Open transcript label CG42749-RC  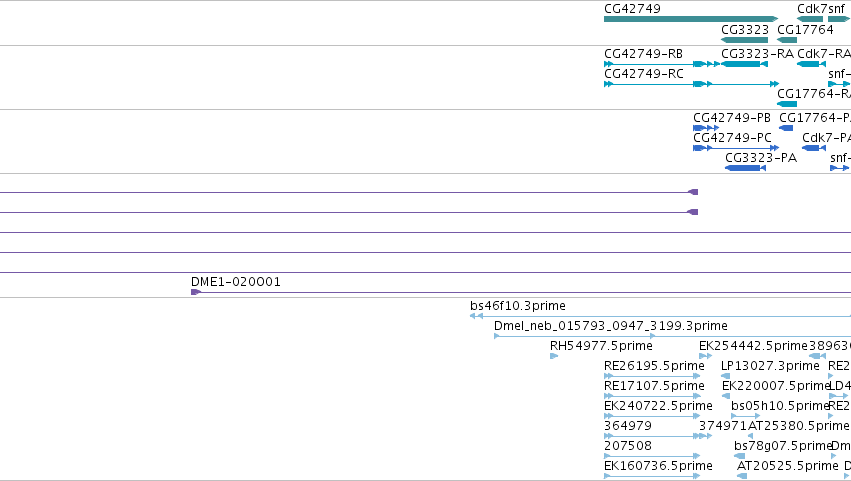[x=644, y=74]
